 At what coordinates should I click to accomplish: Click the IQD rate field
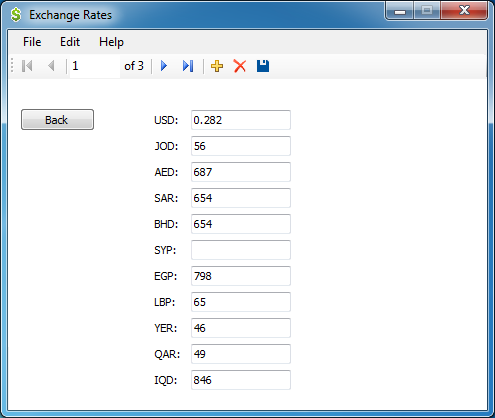coord(241,380)
